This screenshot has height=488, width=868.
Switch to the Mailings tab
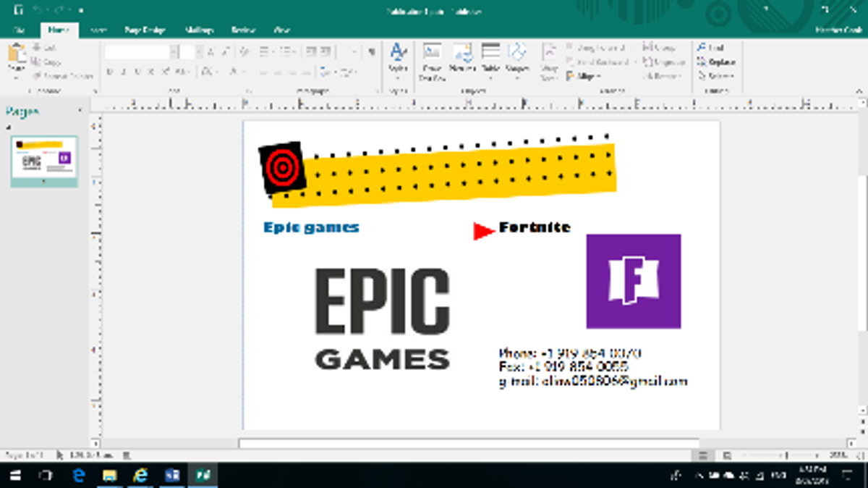tap(199, 30)
